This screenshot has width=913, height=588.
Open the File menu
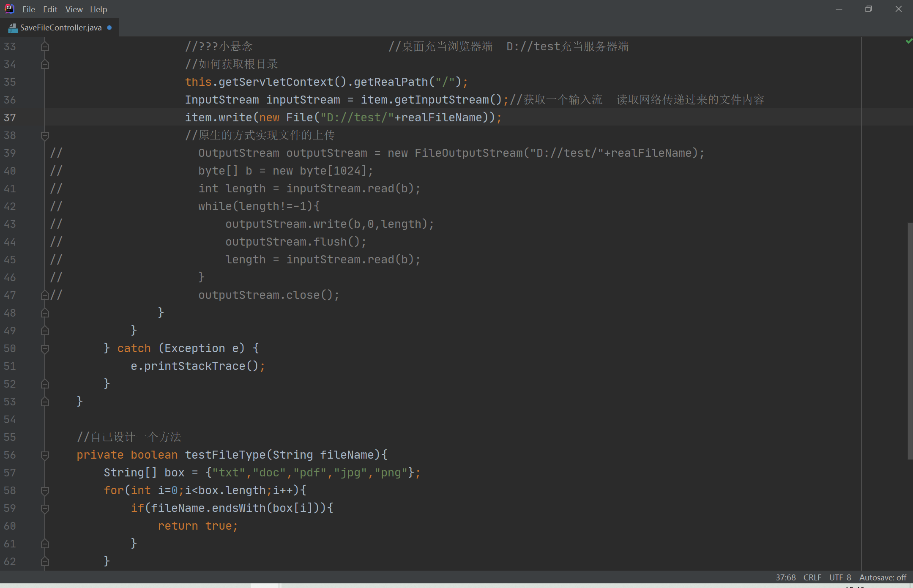[28, 9]
